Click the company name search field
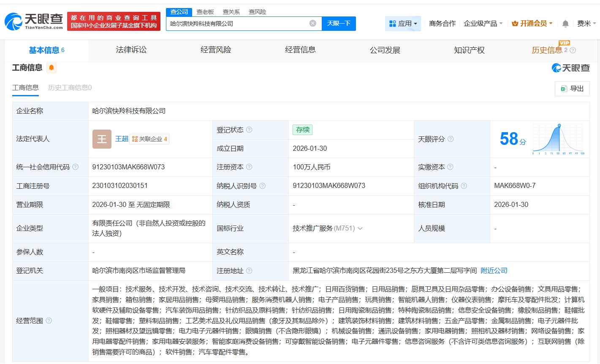 [x=239, y=24]
